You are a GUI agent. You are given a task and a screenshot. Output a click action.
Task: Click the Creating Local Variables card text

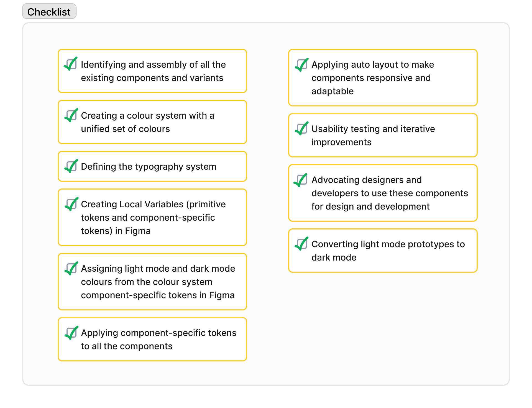[153, 217]
